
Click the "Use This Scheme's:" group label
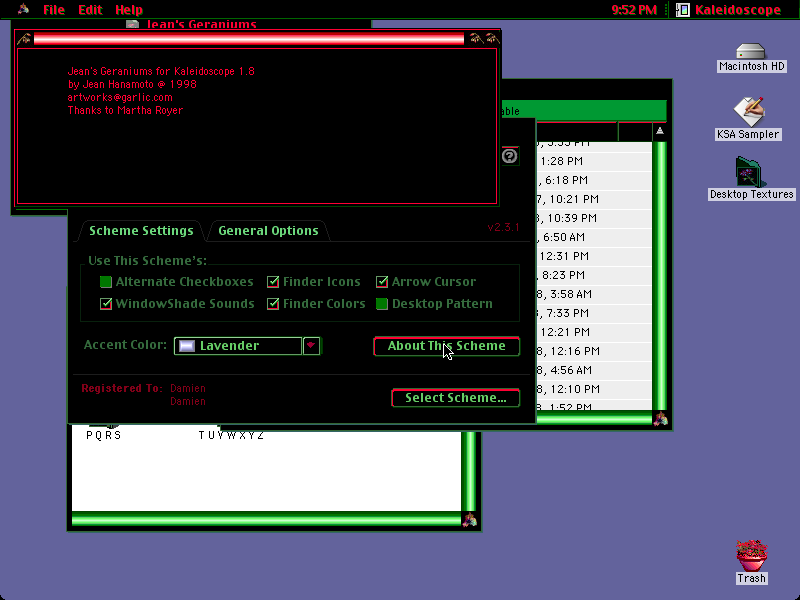pyautogui.click(x=147, y=261)
